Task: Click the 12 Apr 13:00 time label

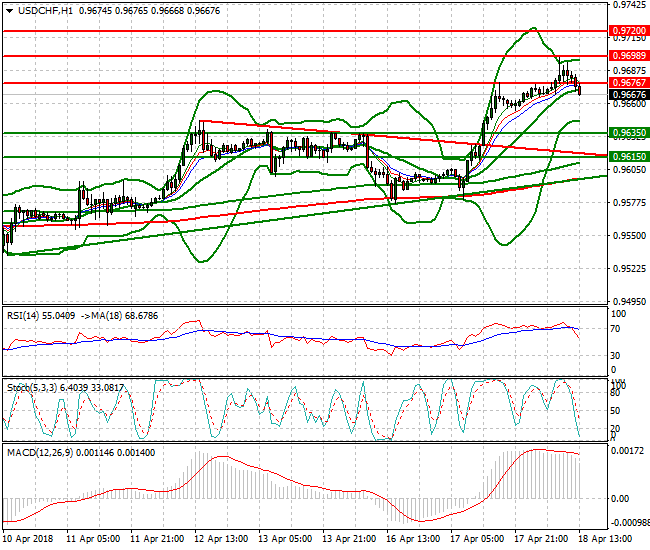Action: 221,539
